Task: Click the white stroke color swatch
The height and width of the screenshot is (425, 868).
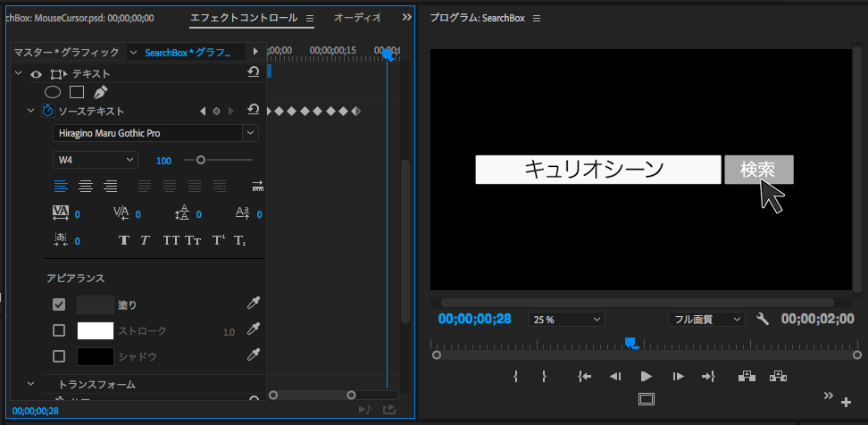Action: coord(95,330)
